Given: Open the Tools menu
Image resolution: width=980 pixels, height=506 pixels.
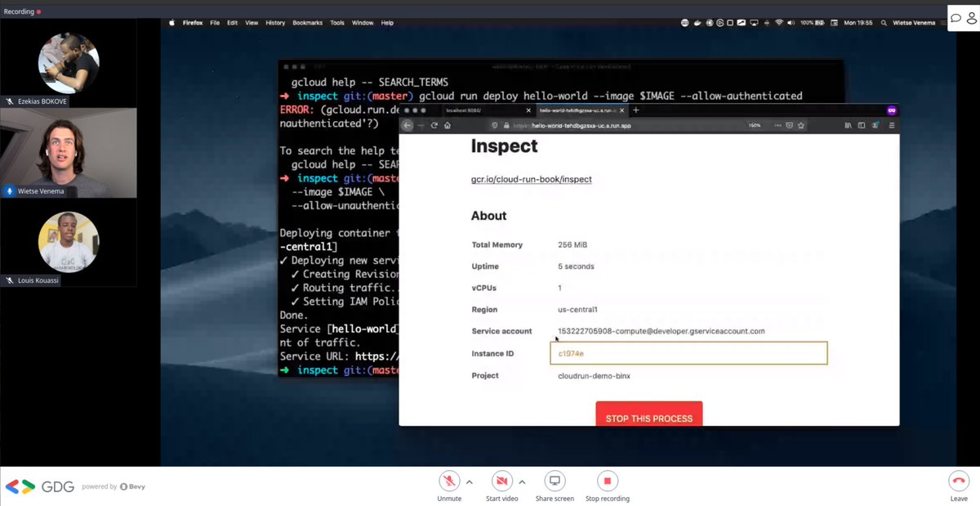Looking at the screenshot, I should click(337, 23).
